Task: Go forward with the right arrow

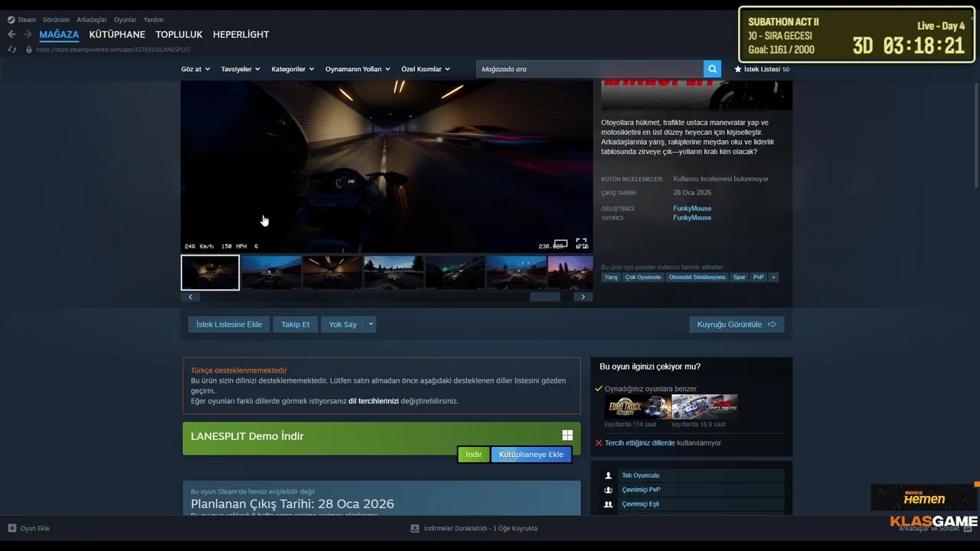Action: tap(28, 34)
